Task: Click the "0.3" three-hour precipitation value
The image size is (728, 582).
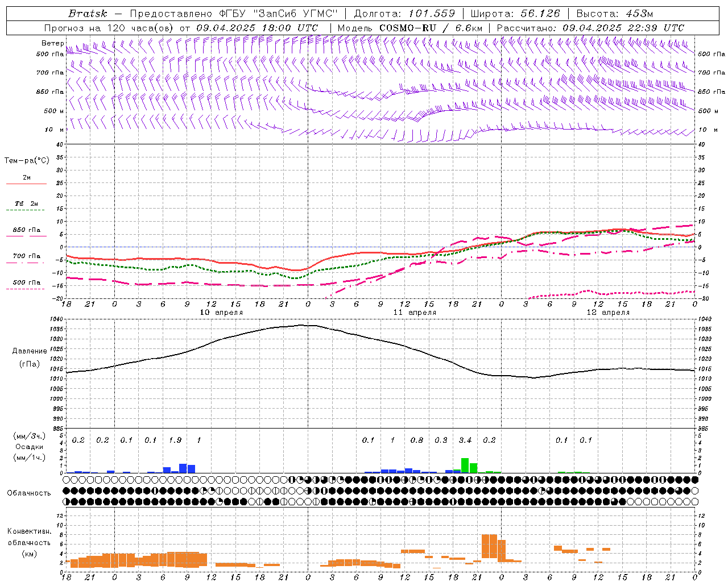Action: [441, 440]
